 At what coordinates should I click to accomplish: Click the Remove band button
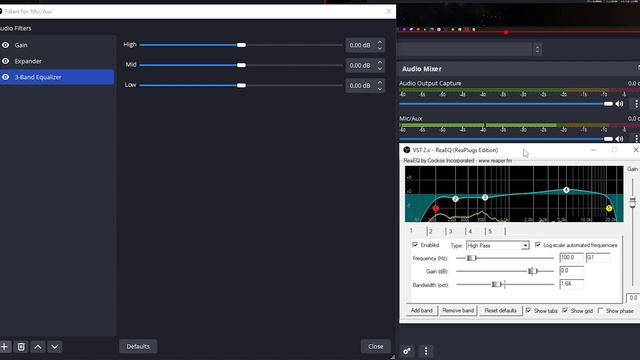(x=458, y=311)
